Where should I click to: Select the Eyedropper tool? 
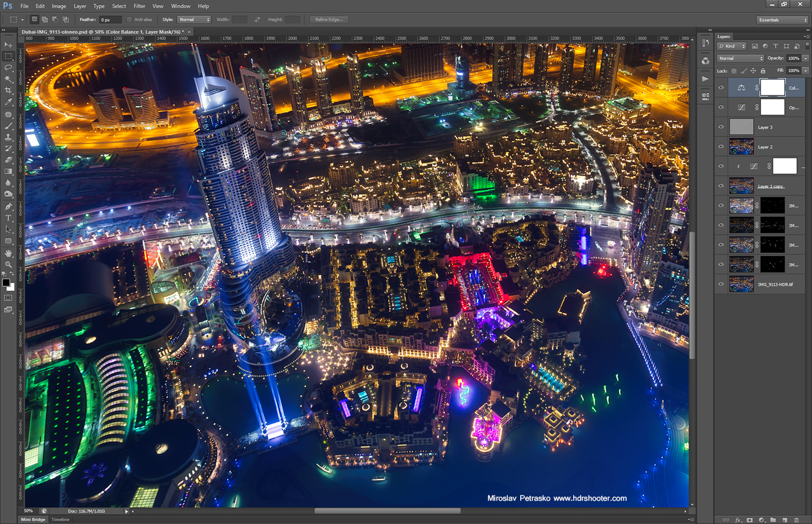8,102
